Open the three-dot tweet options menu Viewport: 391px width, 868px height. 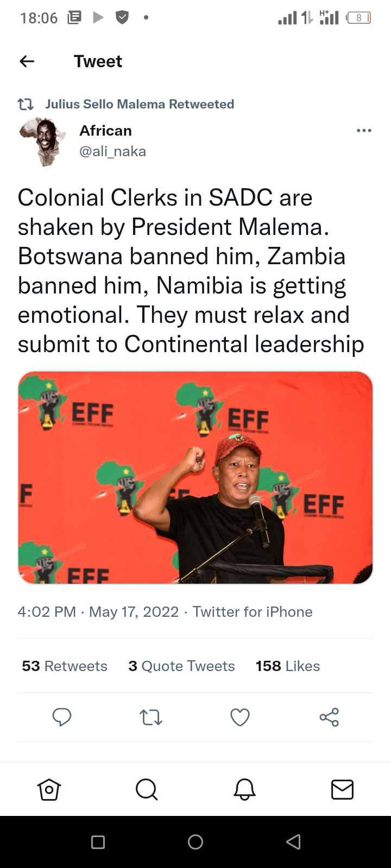pyautogui.click(x=364, y=131)
